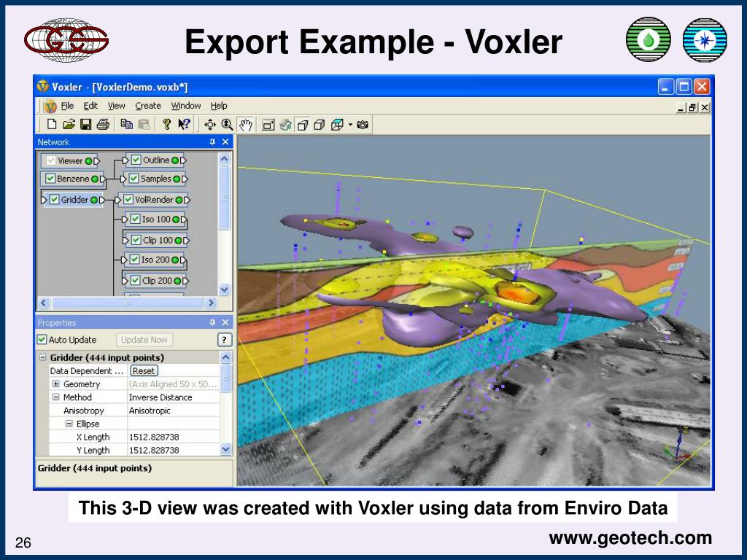
Task: Select the Trackball rotate tool
Action: point(209,125)
